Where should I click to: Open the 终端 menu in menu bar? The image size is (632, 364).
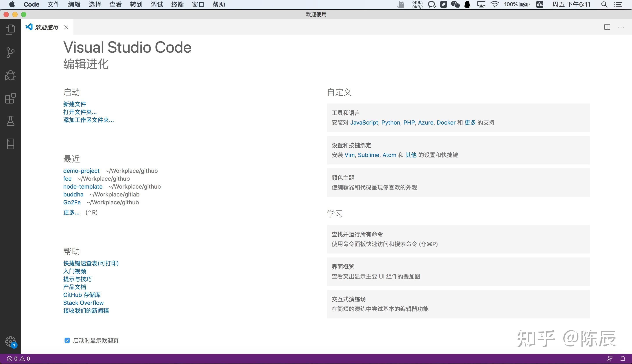177,5
